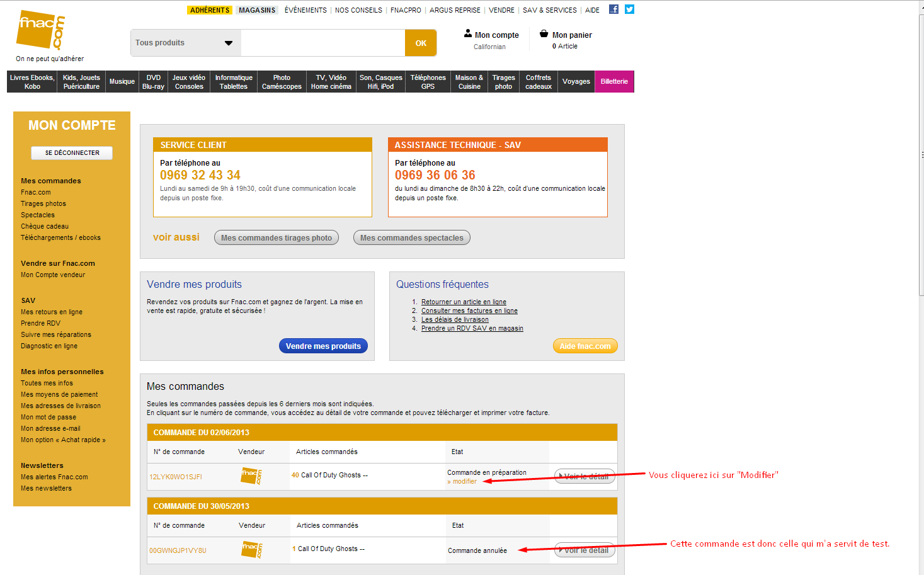Open Mes moyens de paiement link
924x575 pixels.
pos(59,395)
